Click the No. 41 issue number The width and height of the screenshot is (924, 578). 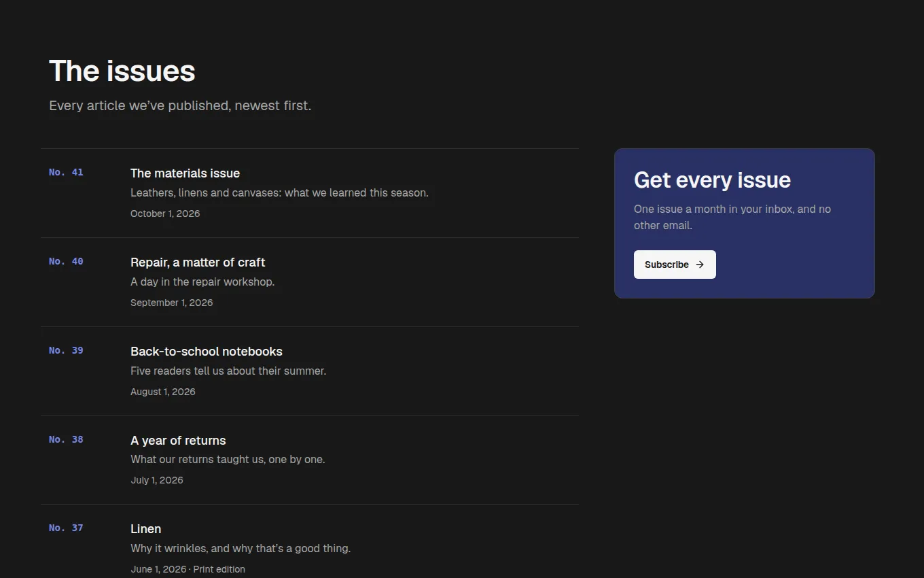(x=66, y=172)
